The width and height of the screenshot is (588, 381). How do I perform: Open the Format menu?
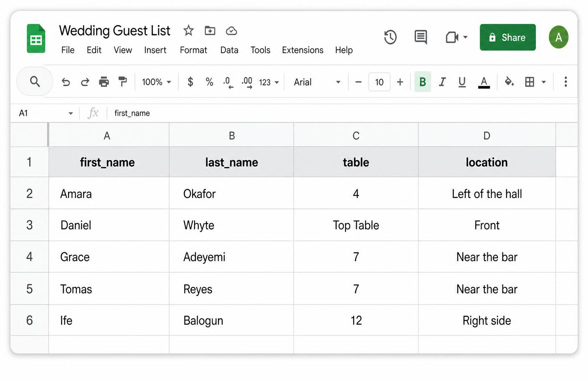[x=193, y=50]
